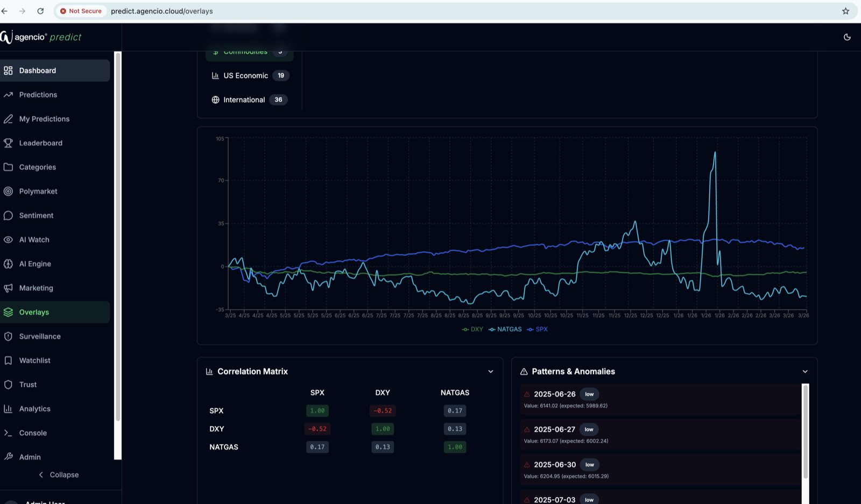The image size is (861, 504).
Task: Select the US Economic category
Action: click(250, 76)
